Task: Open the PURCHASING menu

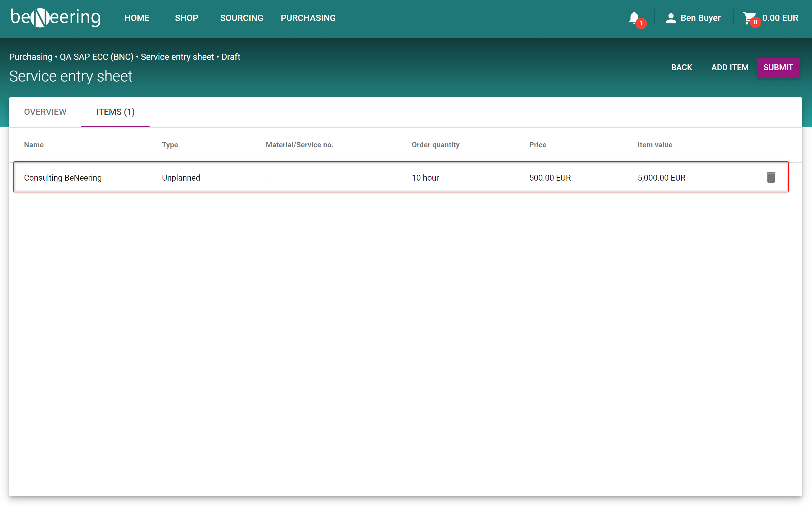Action: [x=308, y=18]
